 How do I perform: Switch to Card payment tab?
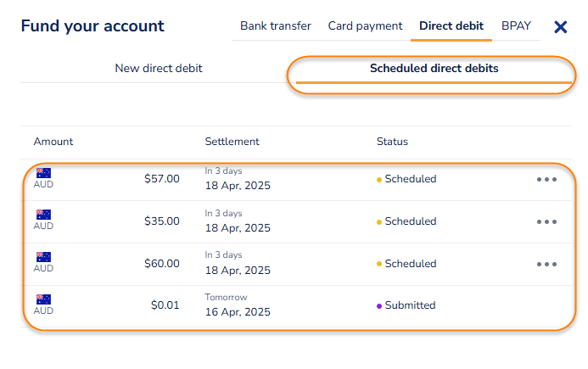coord(365,26)
